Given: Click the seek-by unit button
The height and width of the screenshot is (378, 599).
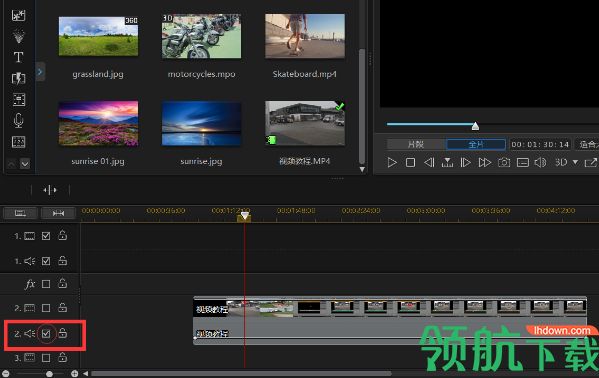Looking at the screenshot, I should [x=447, y=162].
